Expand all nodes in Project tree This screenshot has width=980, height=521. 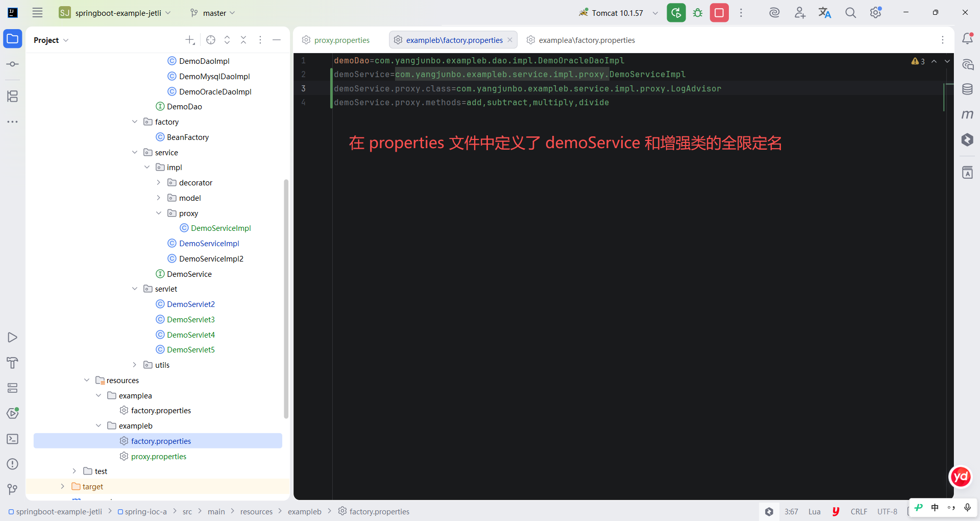coord(227,40)
